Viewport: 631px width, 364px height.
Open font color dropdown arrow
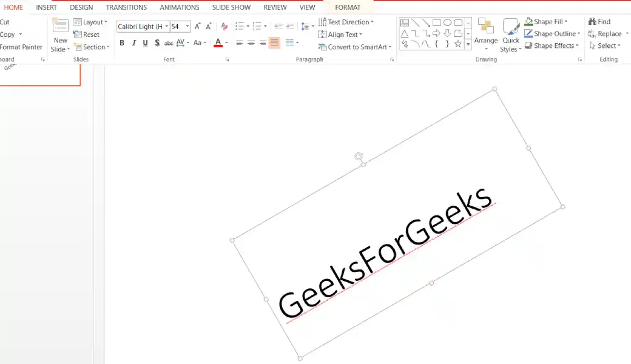point(226,42)
